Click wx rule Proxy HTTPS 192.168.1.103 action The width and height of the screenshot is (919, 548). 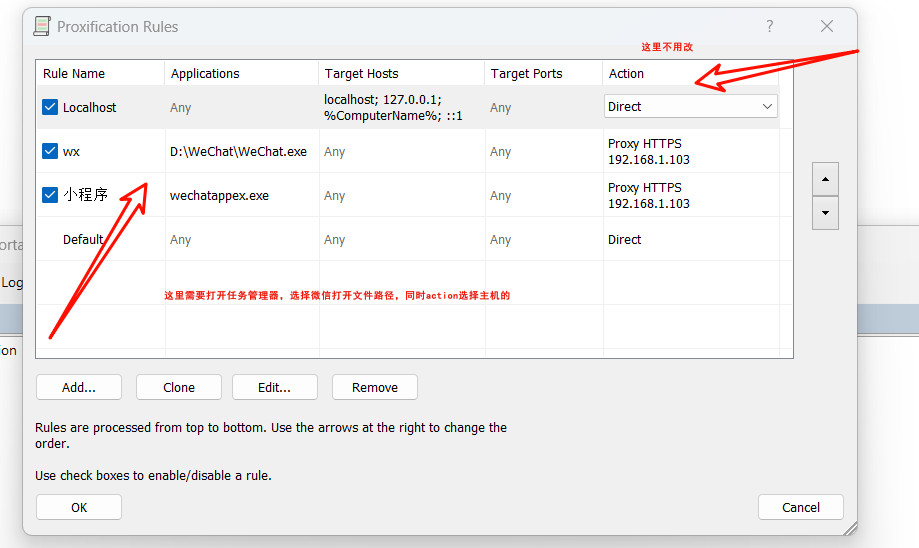649,152
